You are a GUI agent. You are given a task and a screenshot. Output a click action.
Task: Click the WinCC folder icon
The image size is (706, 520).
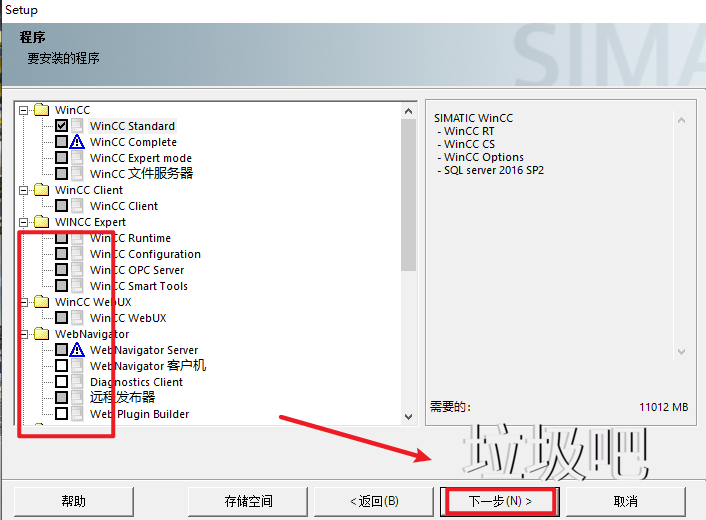[x=41, y=109]
